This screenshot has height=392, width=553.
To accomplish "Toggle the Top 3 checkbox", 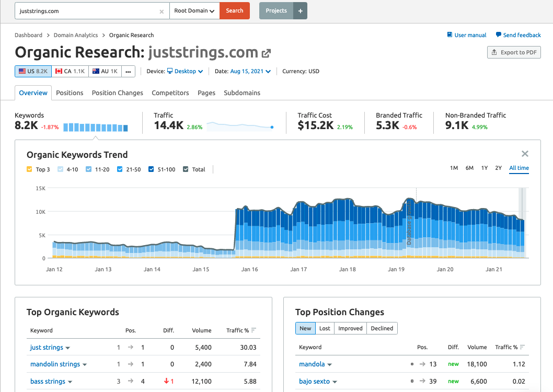I will pyautogui.click(x=29, y=169).
